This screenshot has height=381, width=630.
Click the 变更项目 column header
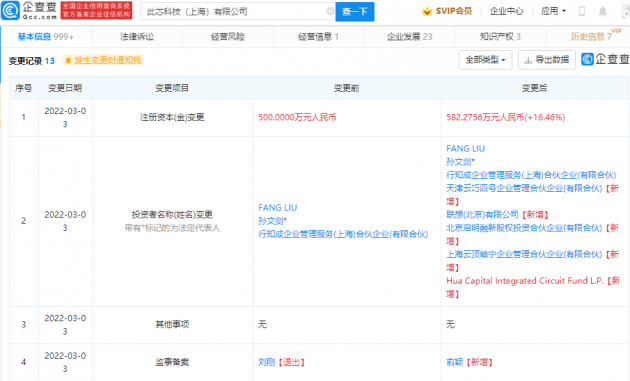coord(172,88)
